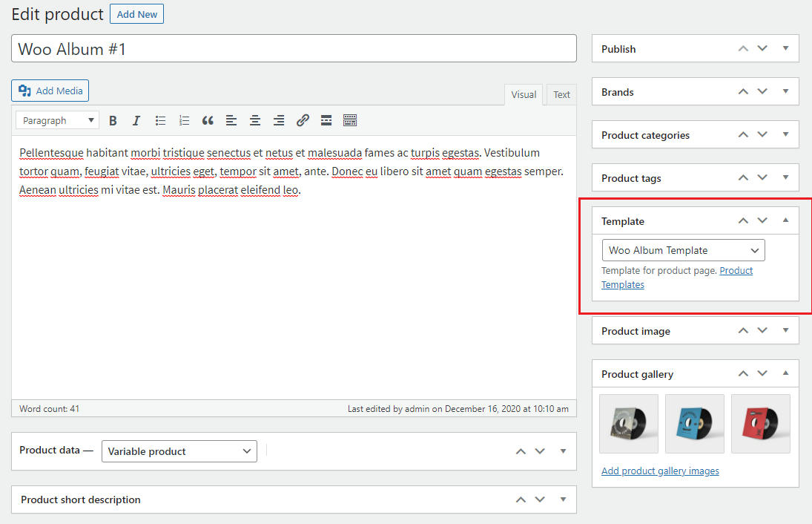Move Product categories panel up
This screenshot has height=524, width=812.
pos(743,135)
